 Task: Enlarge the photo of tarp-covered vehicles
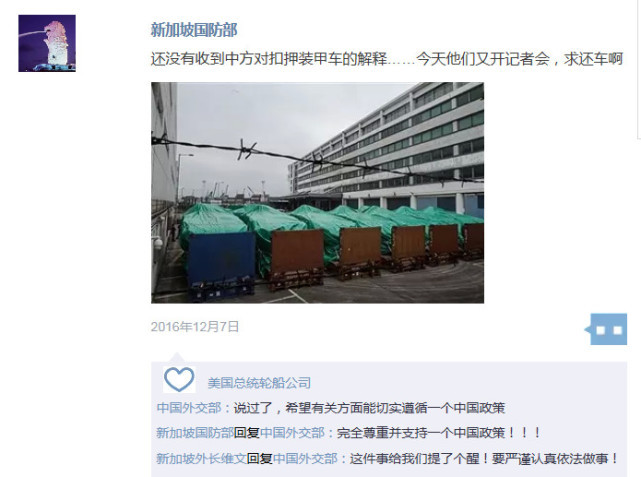[x=318, y=193]
